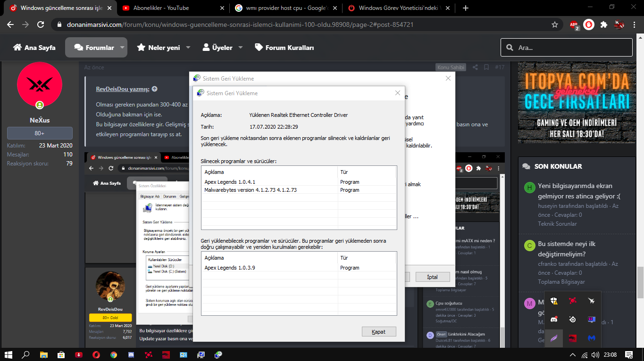Click the arrow icon after 'RevDeisDou yazmış'
Viewport: 644px width, 361px height.
(155, 89)
